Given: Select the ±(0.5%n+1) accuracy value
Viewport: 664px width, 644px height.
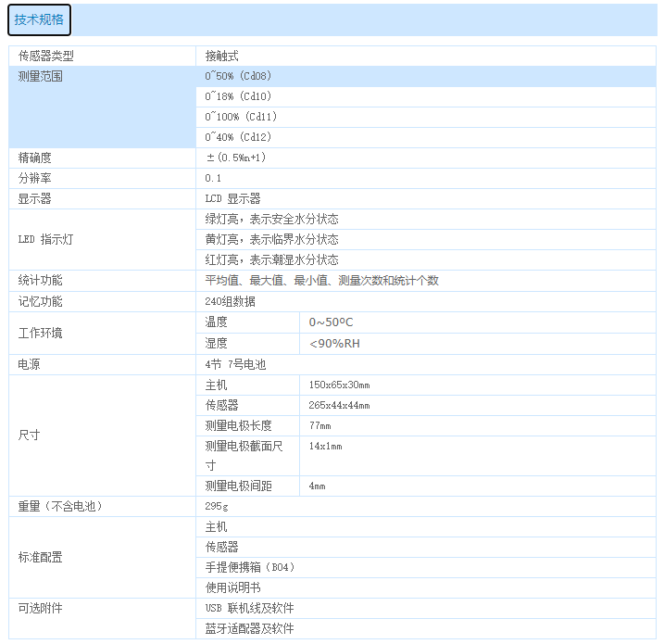Looking at the screenshot, I should (235, 158).
